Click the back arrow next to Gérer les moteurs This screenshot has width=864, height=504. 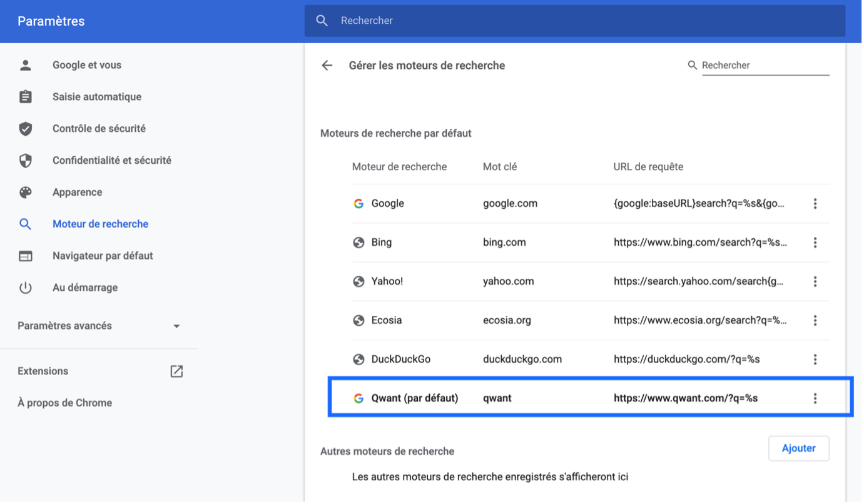(327, 65)
